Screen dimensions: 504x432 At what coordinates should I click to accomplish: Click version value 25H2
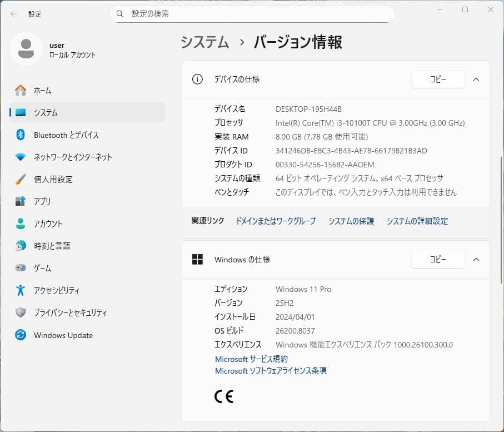285,303
